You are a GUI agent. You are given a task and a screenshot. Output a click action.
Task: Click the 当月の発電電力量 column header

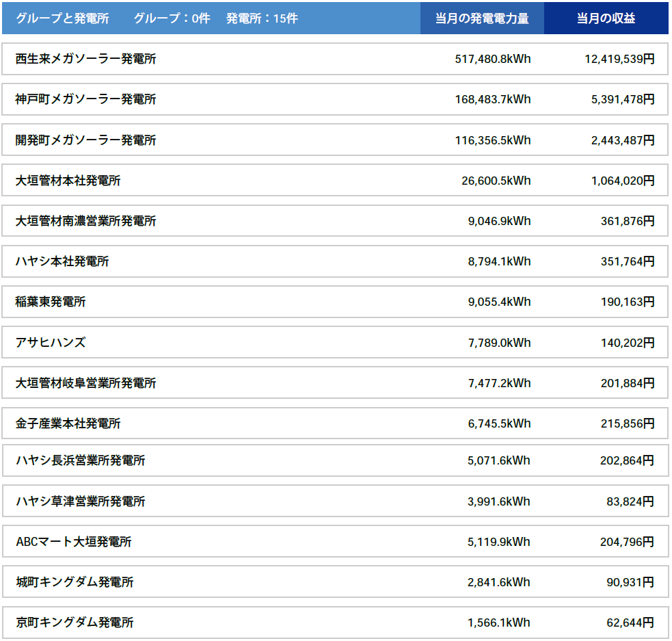pos(482,18)
